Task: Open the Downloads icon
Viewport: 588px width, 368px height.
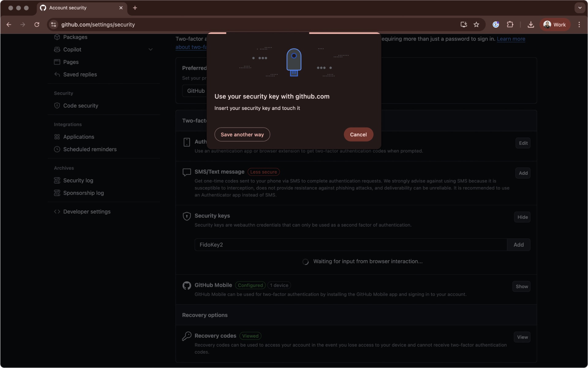Action: pyautogui.click(x=531, y=24)
